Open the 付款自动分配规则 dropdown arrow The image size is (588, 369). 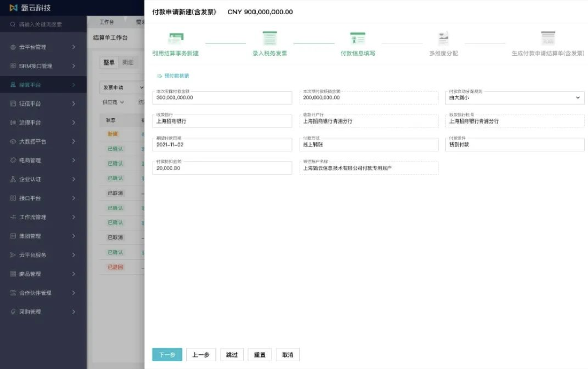click(578, 98)
